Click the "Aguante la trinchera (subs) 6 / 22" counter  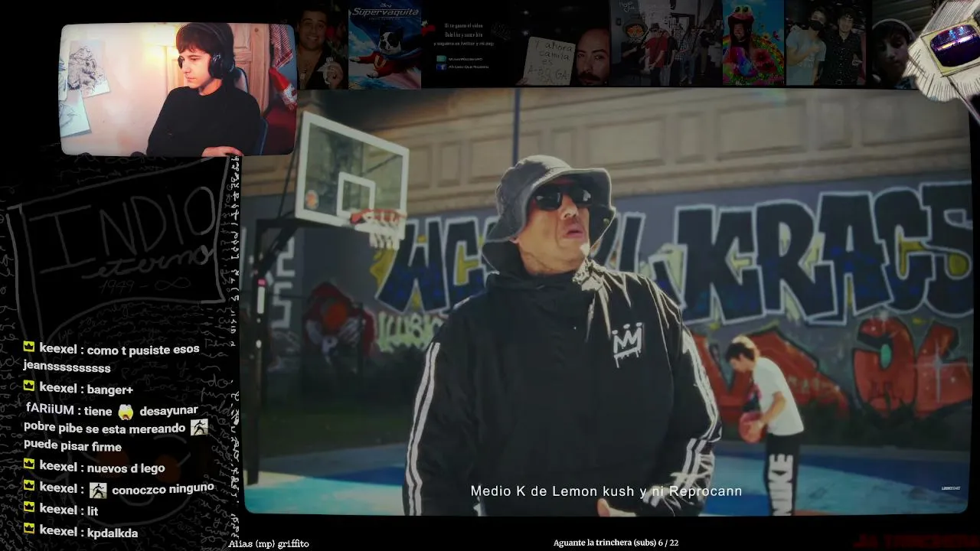point(616,543)
